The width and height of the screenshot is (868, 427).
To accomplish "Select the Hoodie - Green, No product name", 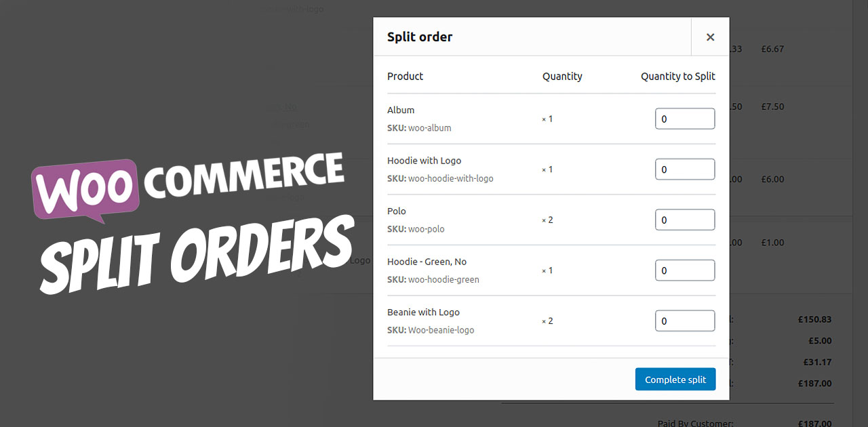I will 427,262.
